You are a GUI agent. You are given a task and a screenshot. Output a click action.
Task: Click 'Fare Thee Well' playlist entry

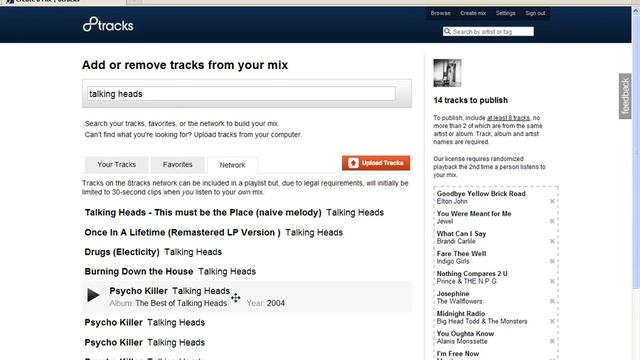click(x=461, y=254)
